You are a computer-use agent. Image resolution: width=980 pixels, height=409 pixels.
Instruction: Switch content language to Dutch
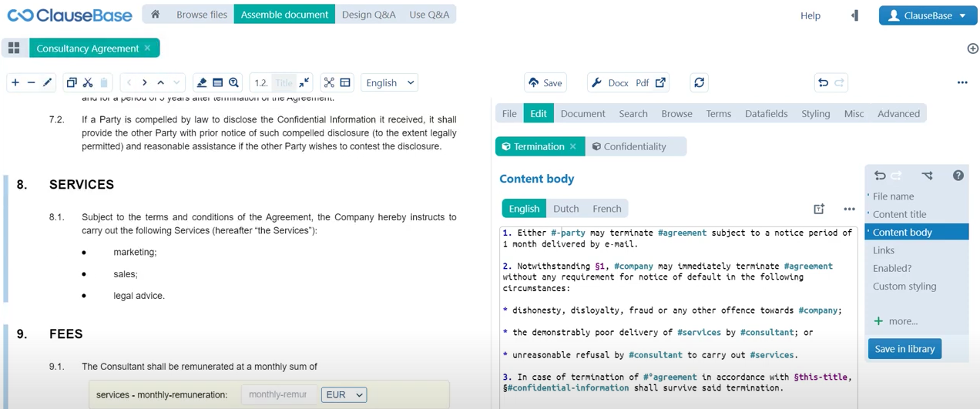tap(566, 209)
